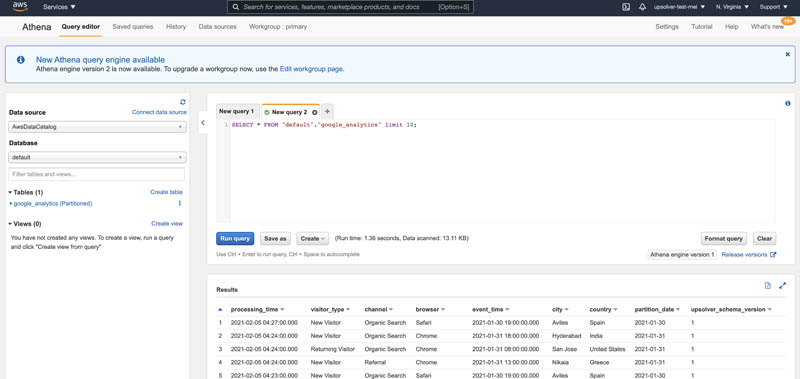Image resolution: width=800 pixels, height=379 pixels.
Task: Open the History tab
Action: 176,27
